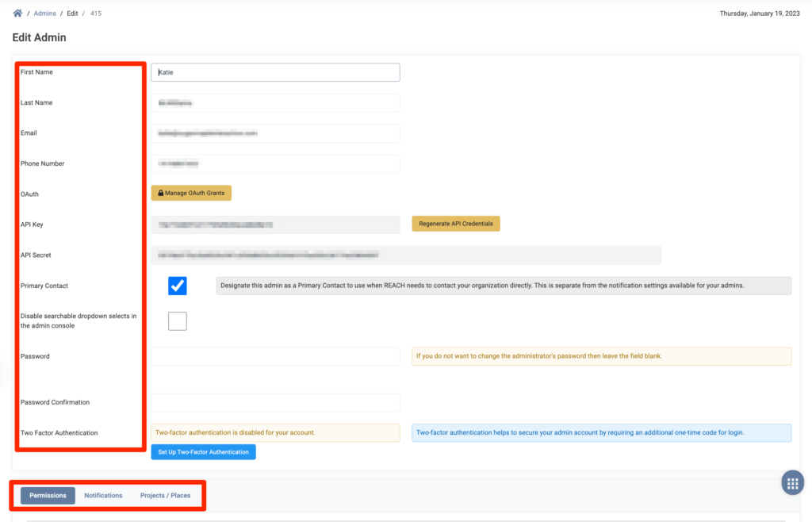Screen dimensions: 812x522
Task: Click the Edit Admin page heading
Action: point(40,38)
